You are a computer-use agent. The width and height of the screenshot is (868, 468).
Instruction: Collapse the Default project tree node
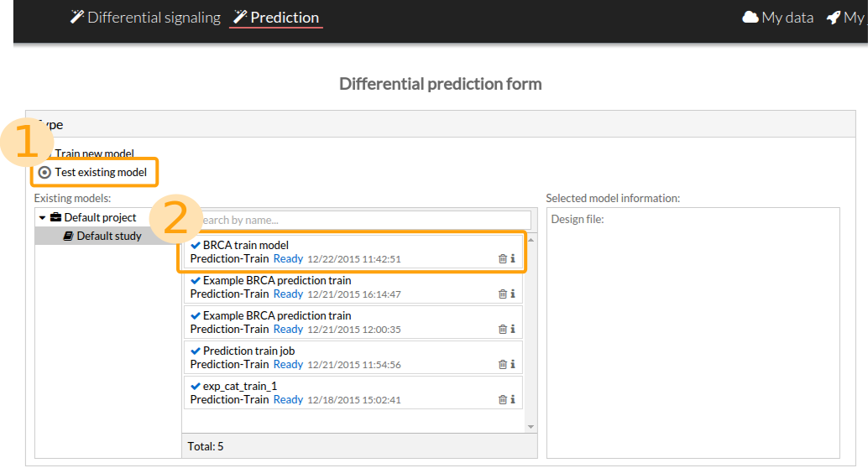[42, 218]
